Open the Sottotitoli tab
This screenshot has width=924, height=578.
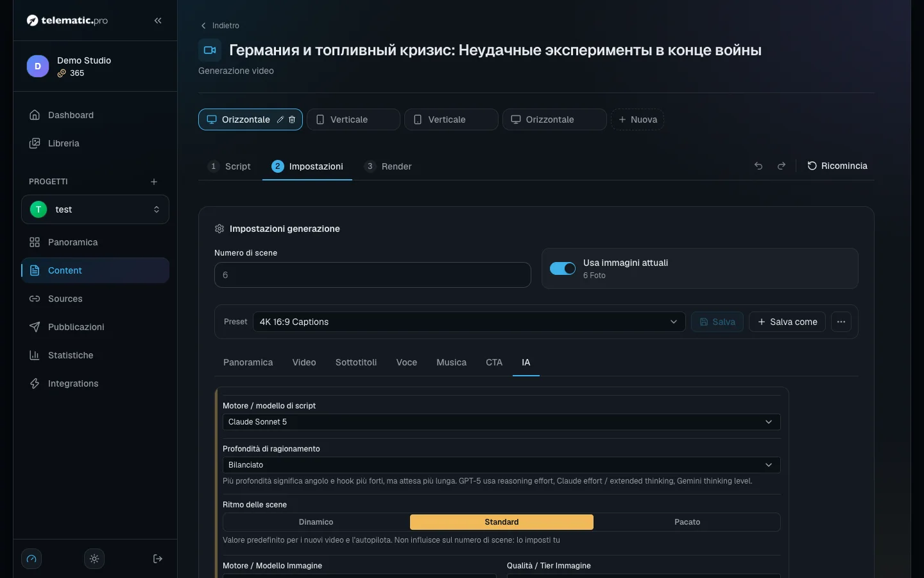(356, 362)
